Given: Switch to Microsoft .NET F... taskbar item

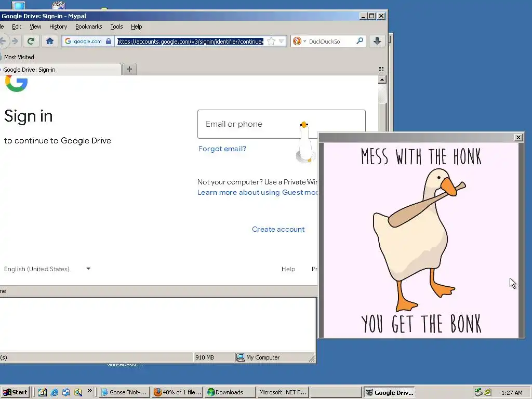Looking at the screenshot, I should click(283, 392).
